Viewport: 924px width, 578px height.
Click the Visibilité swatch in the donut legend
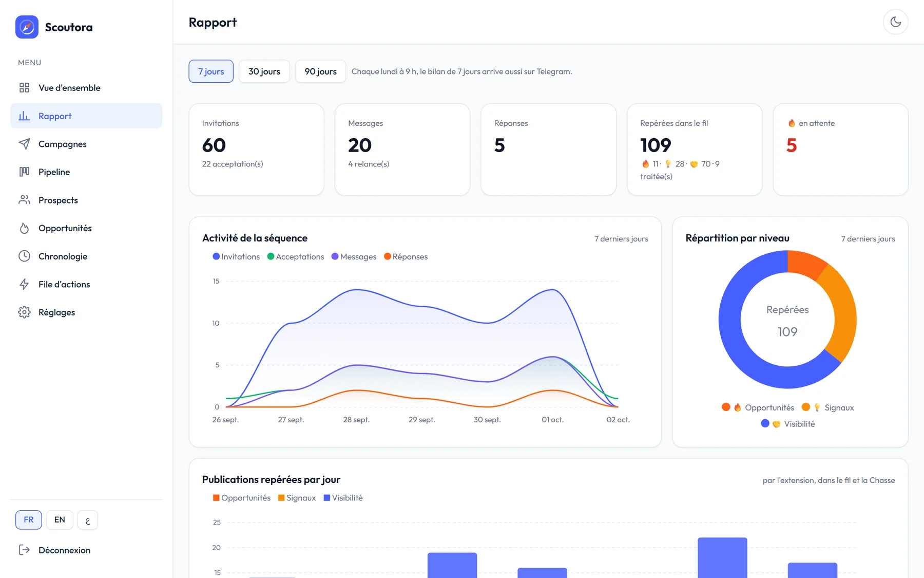pyautogui.click(x=765, y=423)
